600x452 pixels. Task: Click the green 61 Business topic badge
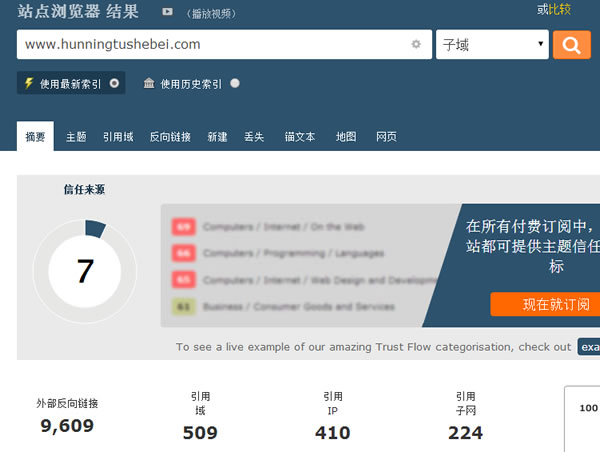[x=183, y=307]
